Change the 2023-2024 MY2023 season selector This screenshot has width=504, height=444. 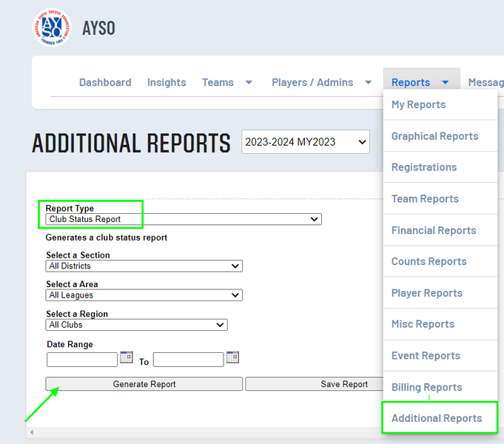click(305, 142)
